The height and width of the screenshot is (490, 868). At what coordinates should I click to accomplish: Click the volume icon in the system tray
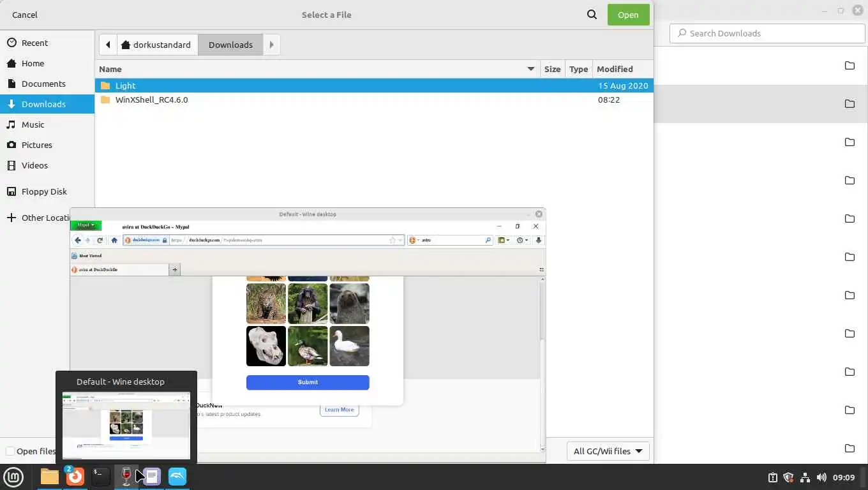tap(821, 477)
